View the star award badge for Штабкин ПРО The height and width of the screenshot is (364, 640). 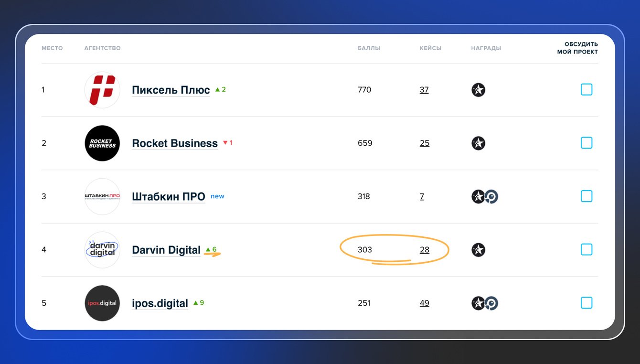[478, 196]
